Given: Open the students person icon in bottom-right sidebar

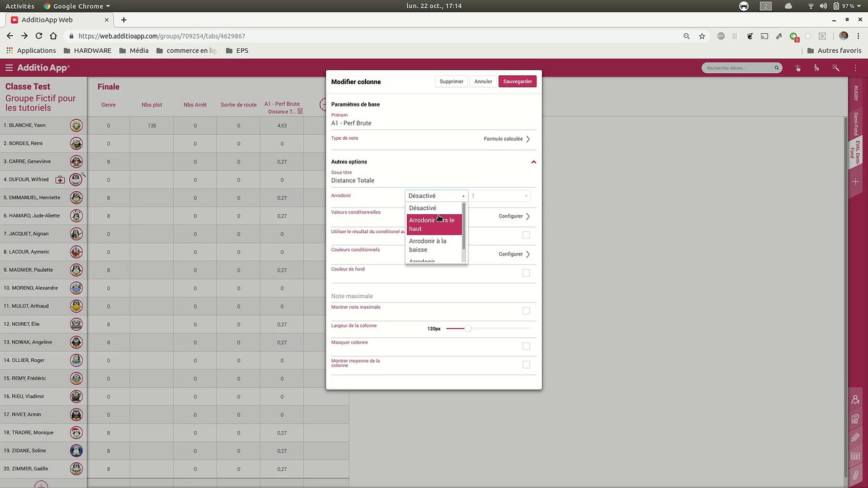Looking at the screenshot, I should coord(856,400).
